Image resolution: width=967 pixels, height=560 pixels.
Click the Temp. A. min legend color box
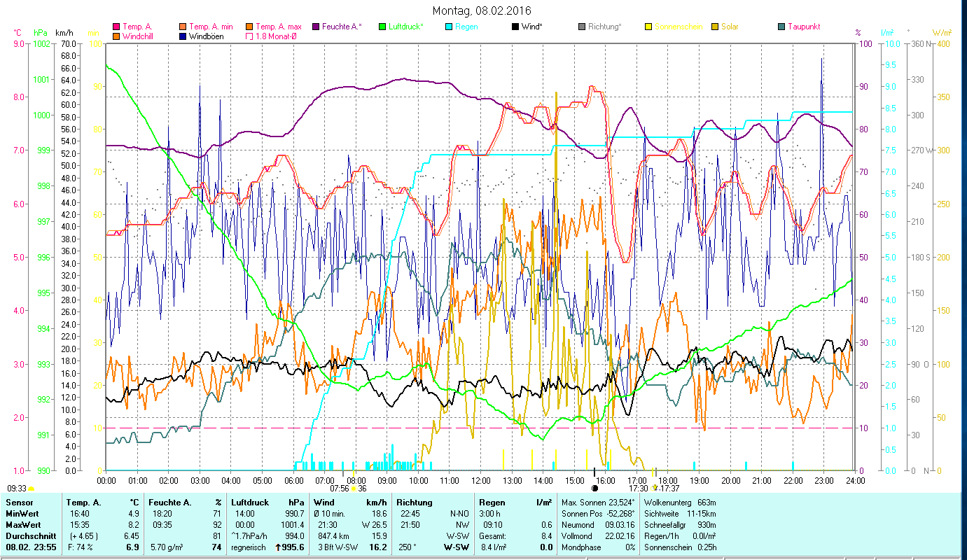point(183,27)
